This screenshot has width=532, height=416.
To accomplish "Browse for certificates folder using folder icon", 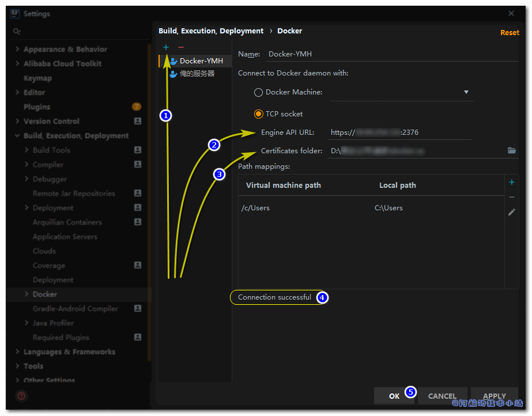I will coord(512,150).
